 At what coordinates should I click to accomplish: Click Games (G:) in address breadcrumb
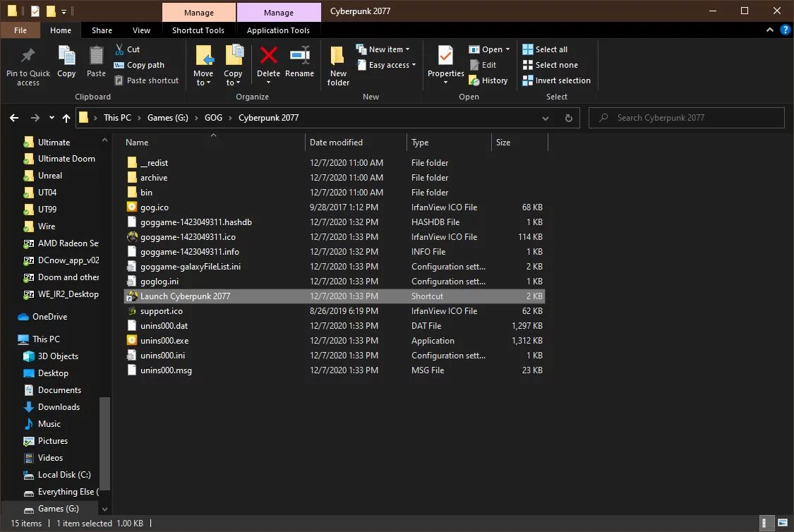(167, 118)
